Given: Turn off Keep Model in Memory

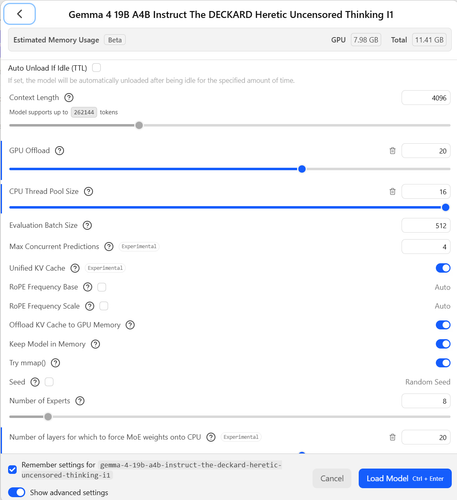Looking at the screenshot, I should [443, 344].
